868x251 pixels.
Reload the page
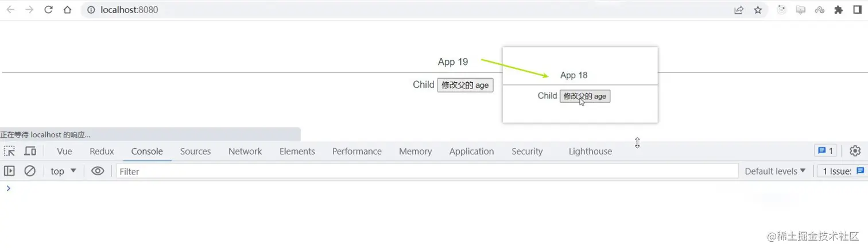[x=48, y=10]
